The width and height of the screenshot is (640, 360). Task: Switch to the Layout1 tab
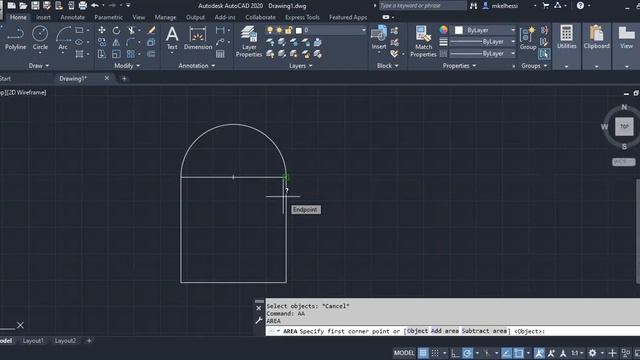click(x=33, y=340)
